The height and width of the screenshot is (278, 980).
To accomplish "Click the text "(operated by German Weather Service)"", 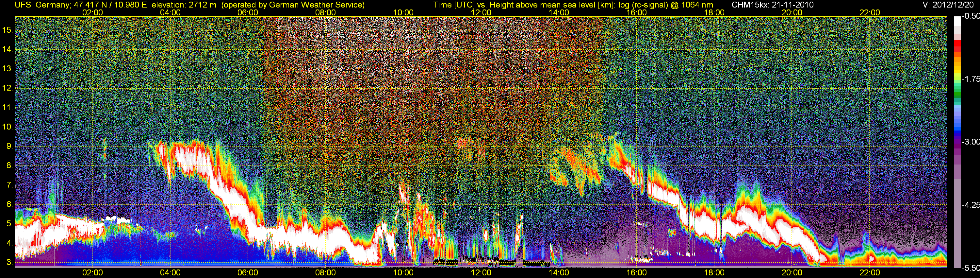I will coord(293,5).
